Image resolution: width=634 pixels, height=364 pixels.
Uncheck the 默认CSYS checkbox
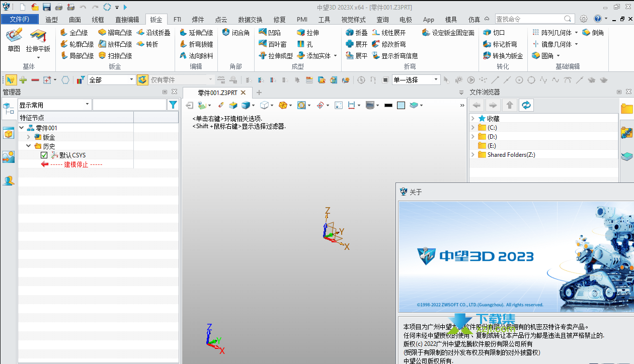(x=44, y=155)
